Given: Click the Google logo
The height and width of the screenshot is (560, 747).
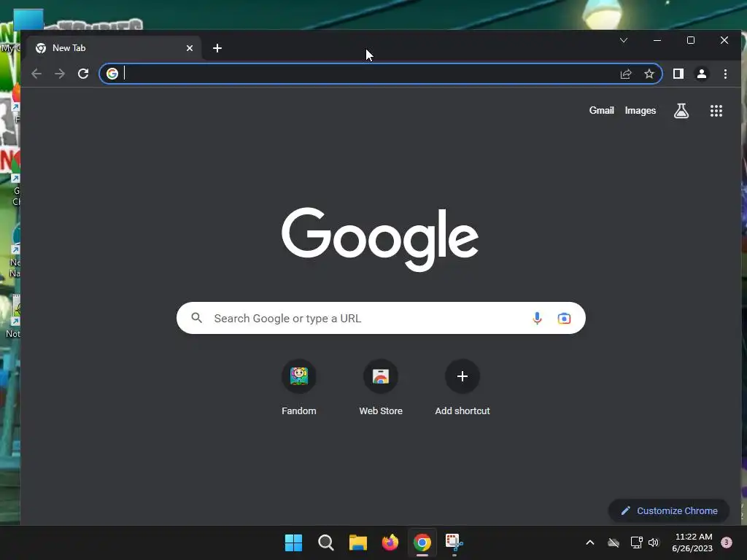Looking at the screenshot, I should coord(380,239).
